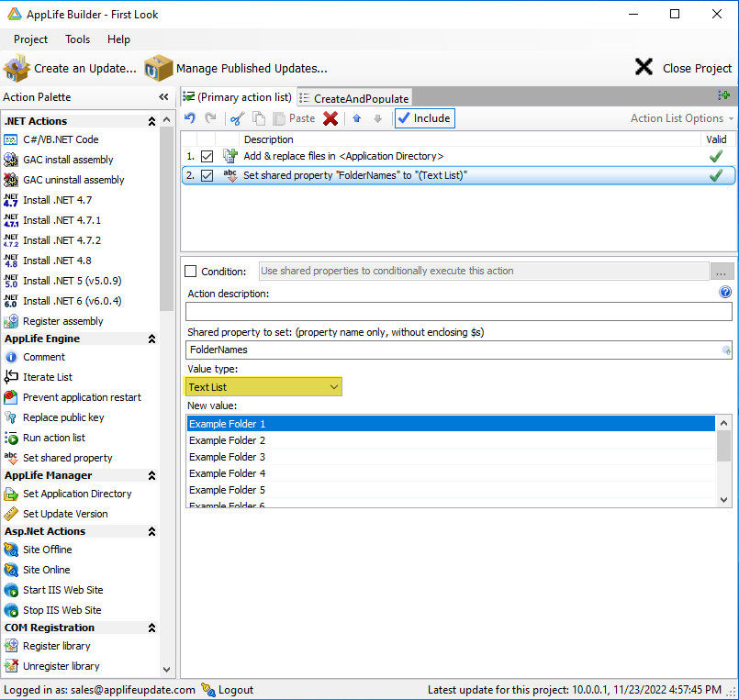Image resolution: width=739 pixels, height=700 pixels.
Task: Click the Shared property to set field containing FolderNames
Action: (x=459, y=350)
